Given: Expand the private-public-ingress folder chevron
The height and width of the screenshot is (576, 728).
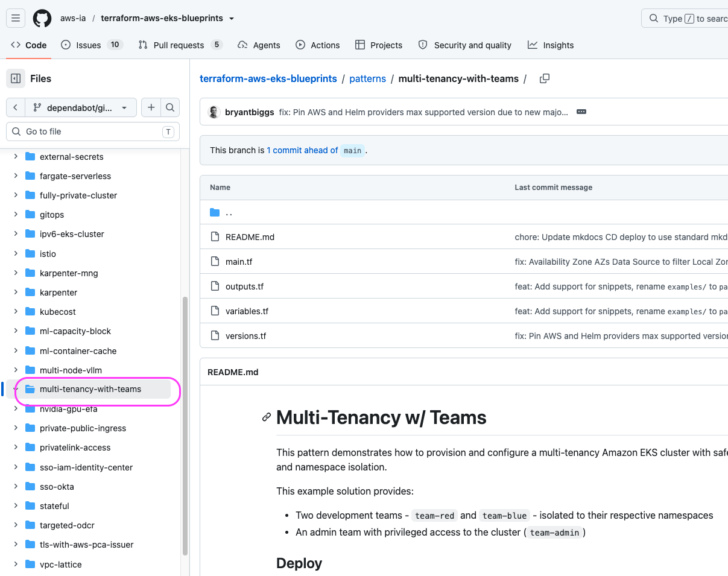Looking at the screenshot, I should pyautogui.click(x=16, y=428).
